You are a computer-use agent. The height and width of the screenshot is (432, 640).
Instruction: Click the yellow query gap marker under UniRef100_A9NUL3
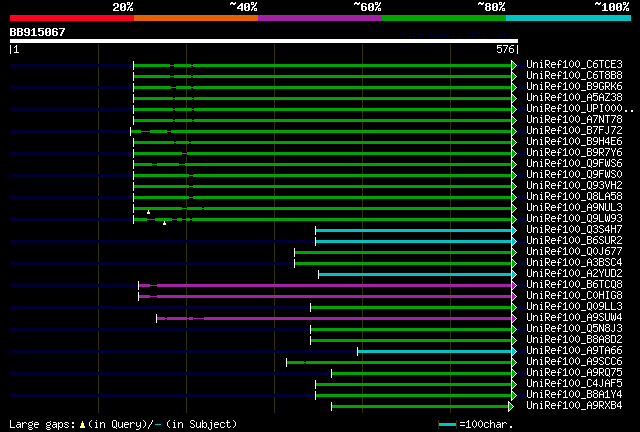pos(149,212)
